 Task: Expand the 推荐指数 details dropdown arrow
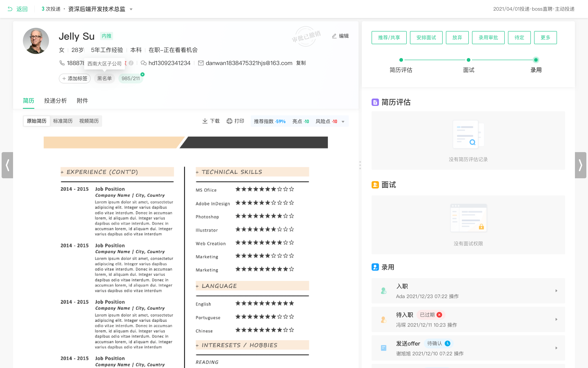(x=343, y=122)
